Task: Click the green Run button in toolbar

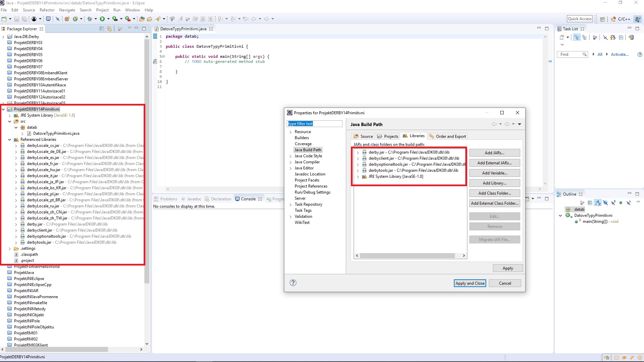Action: pyautogui.click(x=102, y=19)
